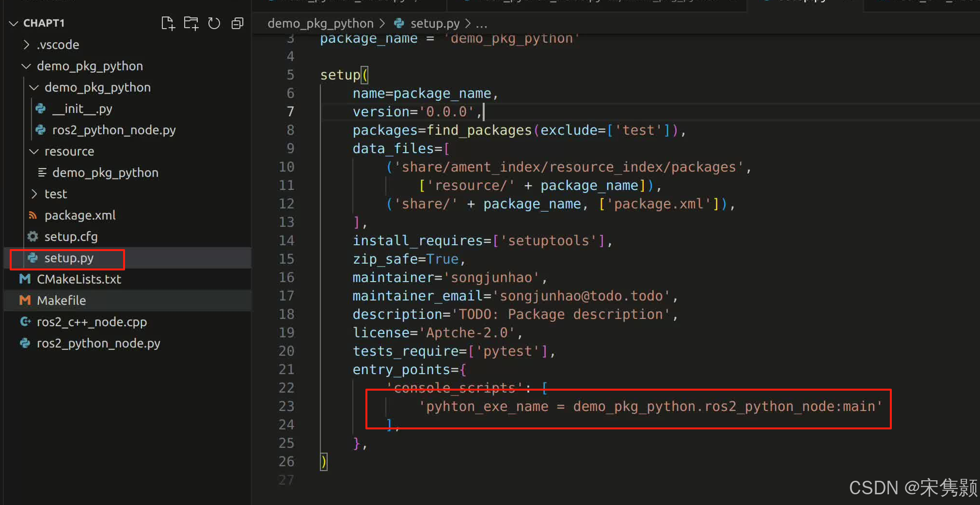Click the lines icon beside resource demo_pkg_python file
The width and height of the screenshot is (980, 505).
click(x=42, y=173)
